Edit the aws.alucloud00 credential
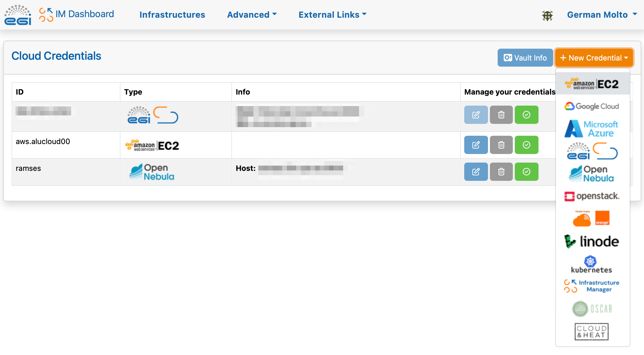The height and width of the screenshot is (355, 644). tap(476, 145)
